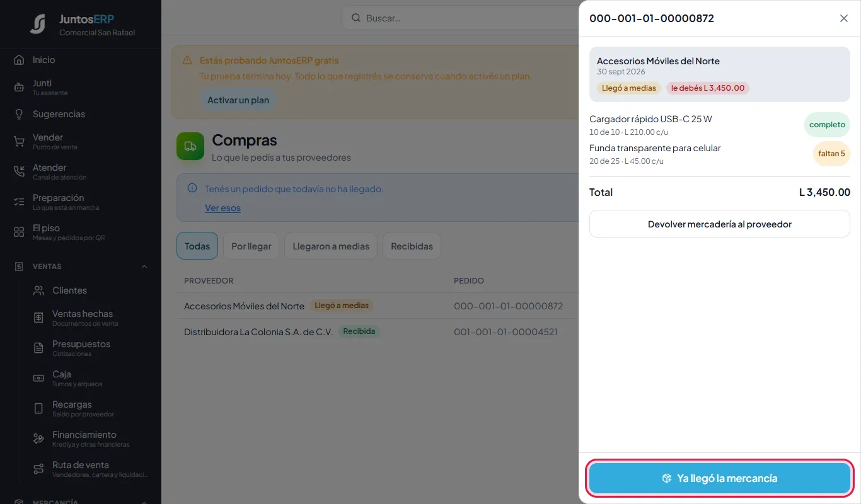Click the Vender shopping cart icon

[19, 142]
